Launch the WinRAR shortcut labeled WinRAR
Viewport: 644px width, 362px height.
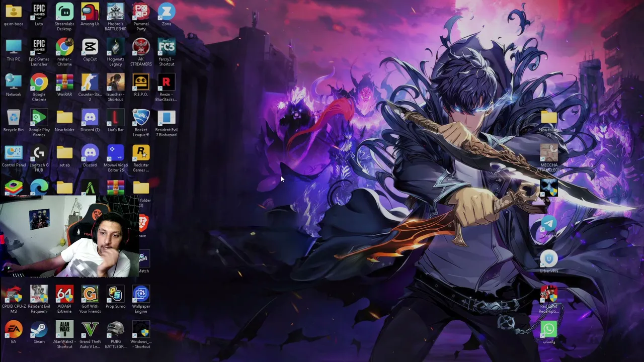tap(64, 85)
